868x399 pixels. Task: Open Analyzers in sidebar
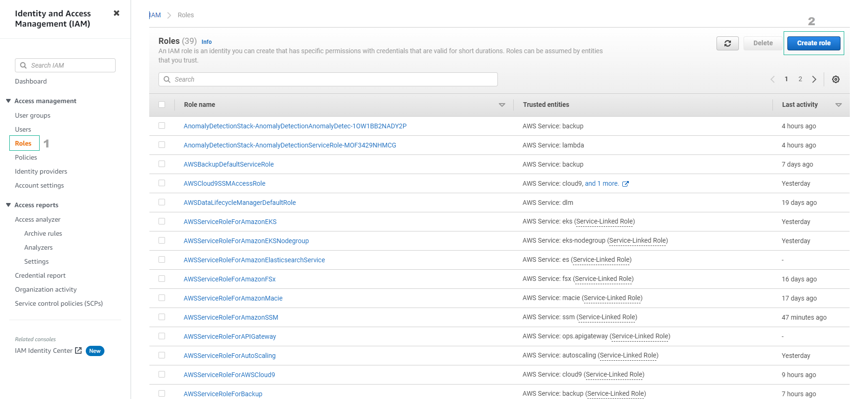click(x=38, y=247)
